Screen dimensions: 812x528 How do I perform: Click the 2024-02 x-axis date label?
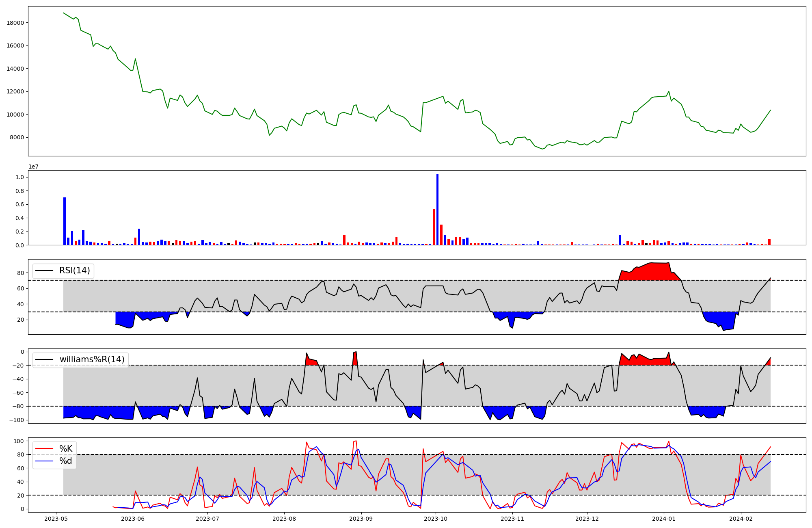coord(741,519)
